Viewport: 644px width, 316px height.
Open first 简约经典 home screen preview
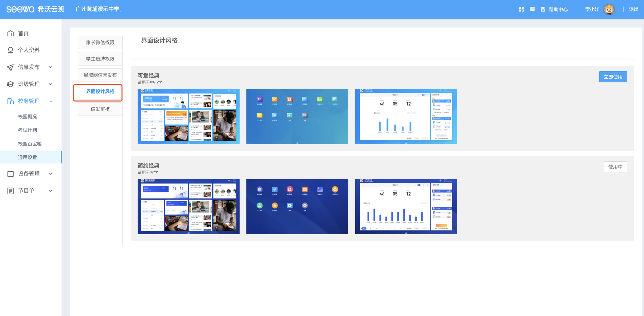click(189, 207)
